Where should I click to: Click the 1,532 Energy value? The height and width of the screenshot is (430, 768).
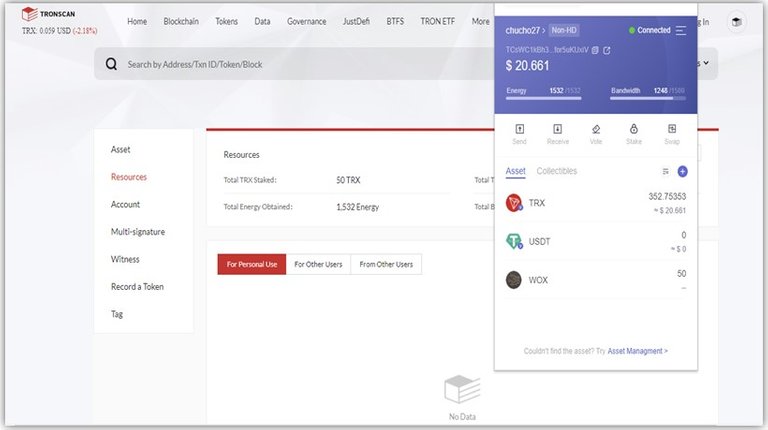click(x=358, y=207)
